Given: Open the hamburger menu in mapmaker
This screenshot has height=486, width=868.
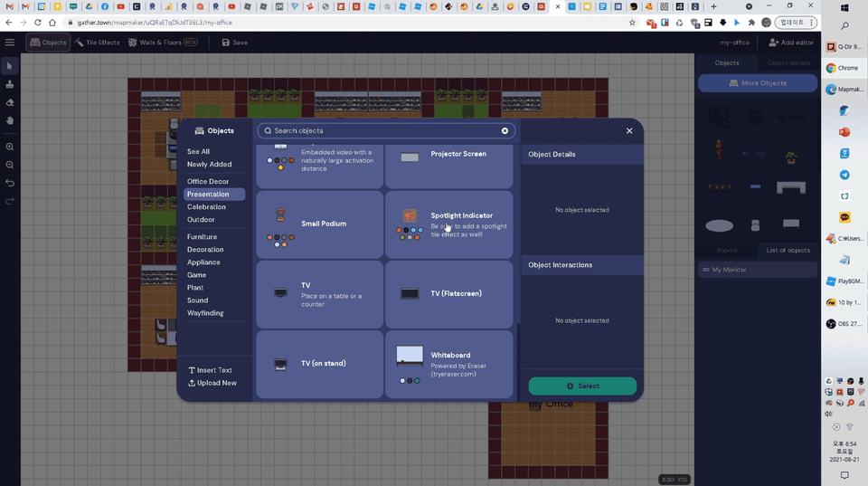Looking at the screenshot, I should pyautogui.click(x=9, y=43).
